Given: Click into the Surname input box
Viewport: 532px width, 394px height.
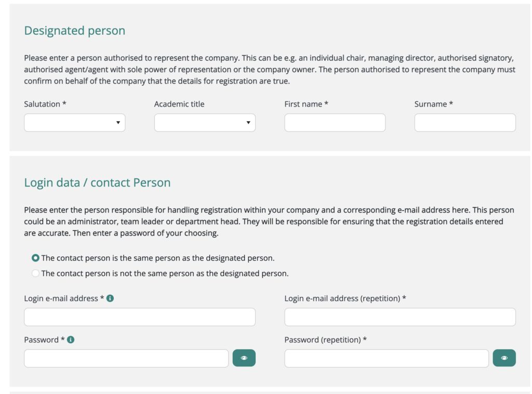Looking at the screenshot, I should pyautogui.click(x=465, y=123).
